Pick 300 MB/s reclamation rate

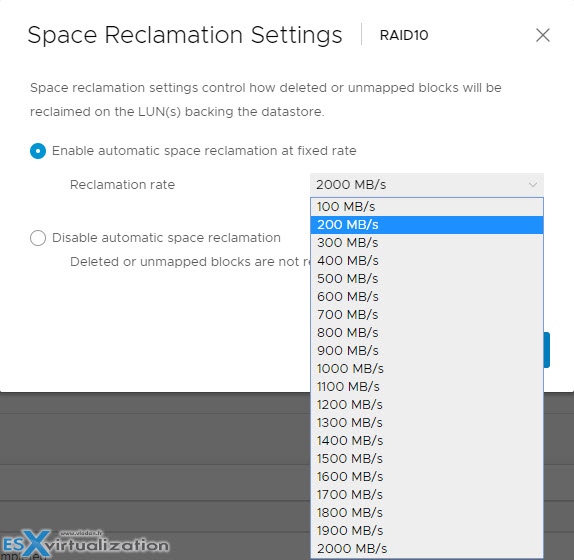pos(427,243)
